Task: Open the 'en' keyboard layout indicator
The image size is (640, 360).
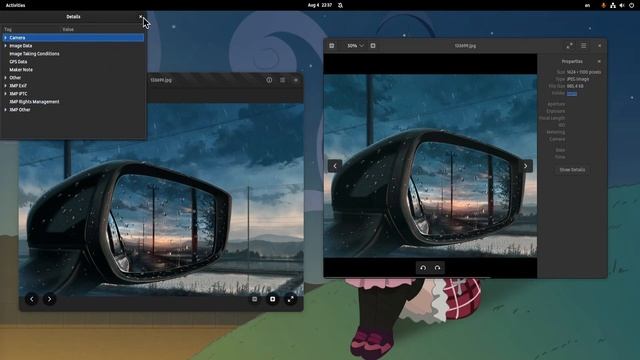Action: [x=587, y=5]
